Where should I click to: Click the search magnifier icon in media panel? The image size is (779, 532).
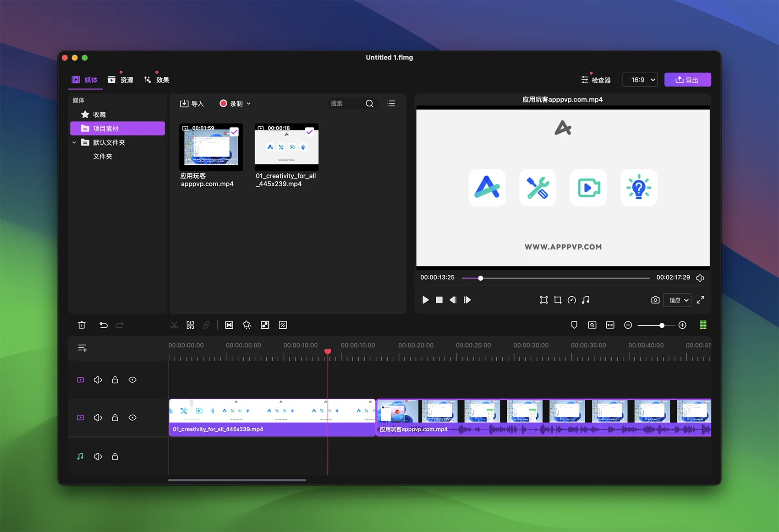pos(369,103)
